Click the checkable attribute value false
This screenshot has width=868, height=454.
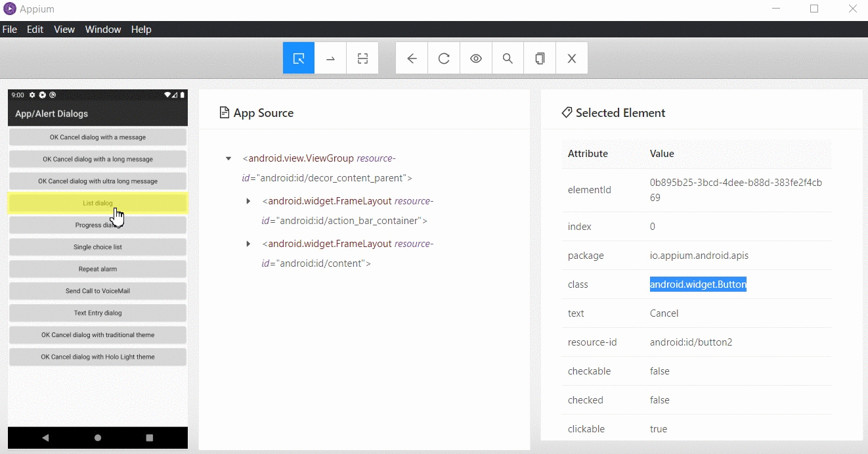[660, 371]
